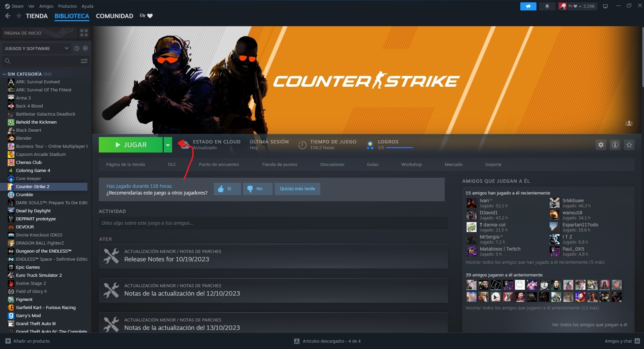Toggle library grid view icon

coord(84,33)
